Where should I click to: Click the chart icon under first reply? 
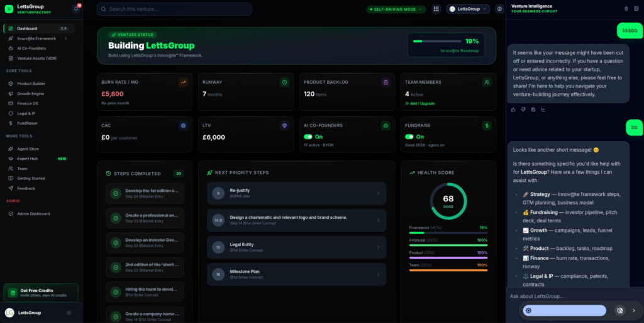tap(543, 110)
